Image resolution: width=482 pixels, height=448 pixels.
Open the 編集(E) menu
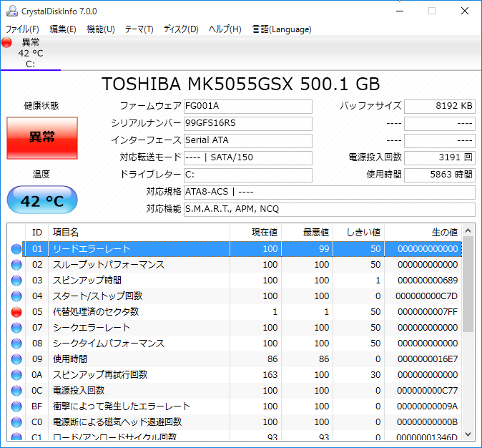63,29
